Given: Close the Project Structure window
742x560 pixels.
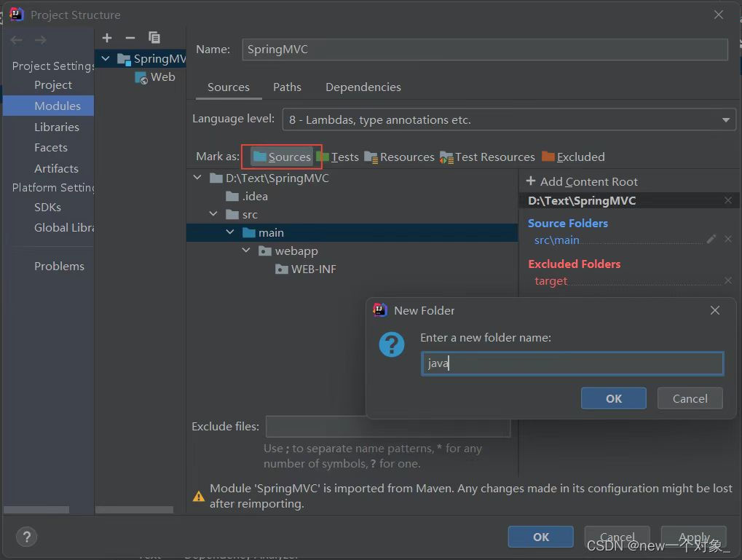Looking at the screenshot, I should pos(719,15).
